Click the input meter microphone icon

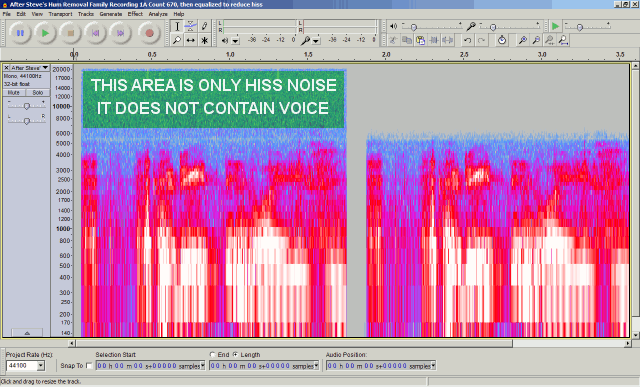pos(305,40)
